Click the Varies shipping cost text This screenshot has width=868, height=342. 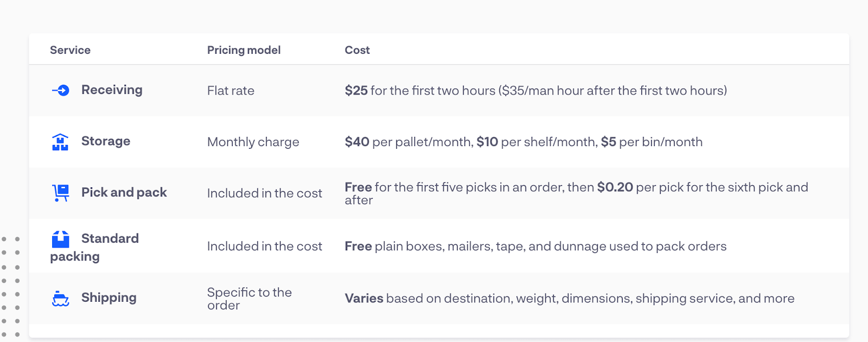[364, 299]
